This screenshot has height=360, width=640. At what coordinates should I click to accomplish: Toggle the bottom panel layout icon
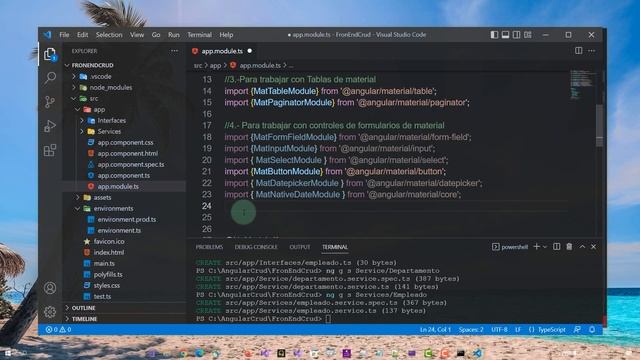coord(505,35)
